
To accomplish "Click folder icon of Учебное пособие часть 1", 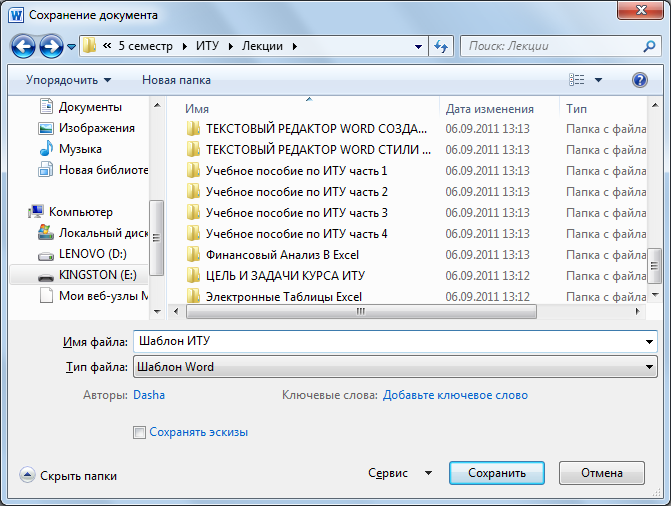I will [x=193, y=170].
